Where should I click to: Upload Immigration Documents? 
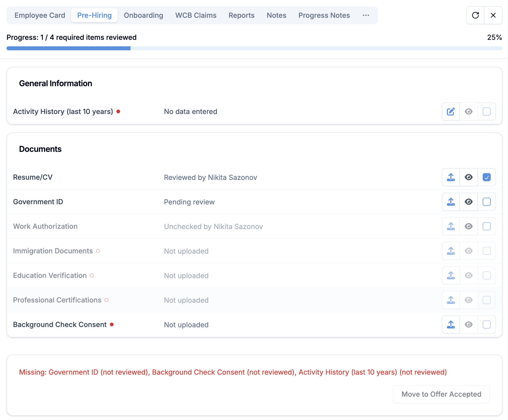click(x=451, y=251)
